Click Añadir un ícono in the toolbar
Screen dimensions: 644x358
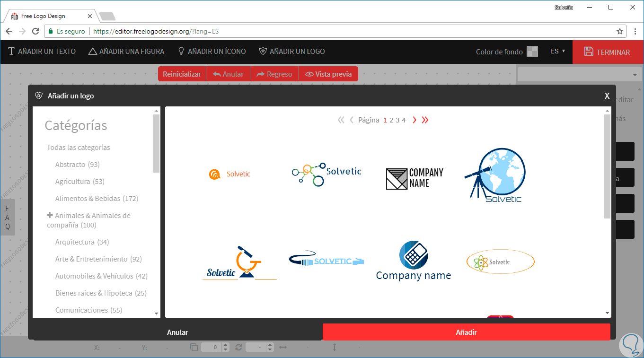pyautogui.click(x=212, y=52)
